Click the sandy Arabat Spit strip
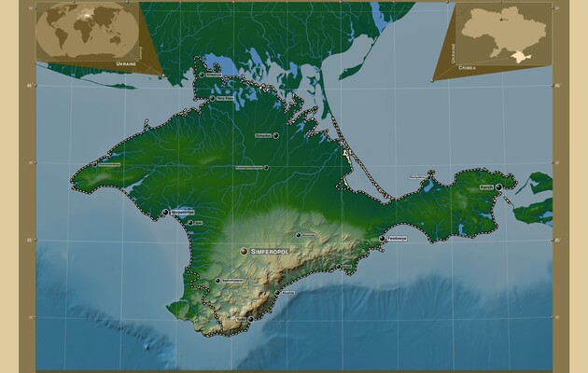The height and width of the screenshot is (373, 588). (x=358, y=168)
